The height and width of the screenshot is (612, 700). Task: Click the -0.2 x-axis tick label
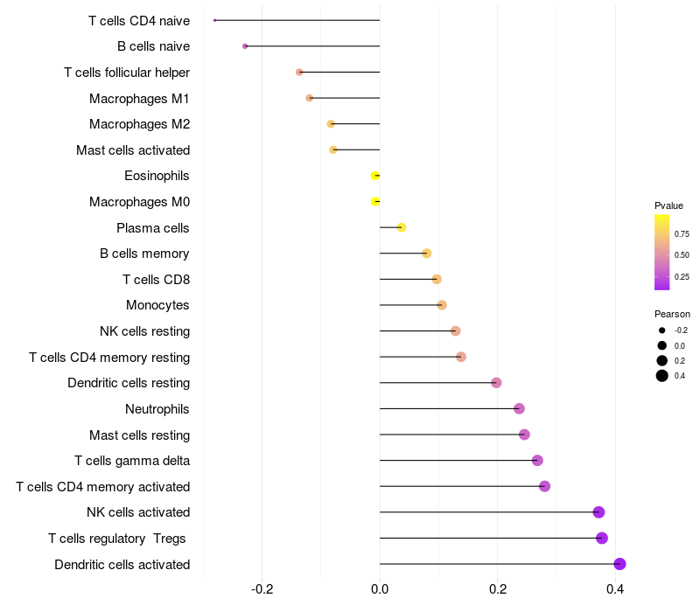point(262,589)
